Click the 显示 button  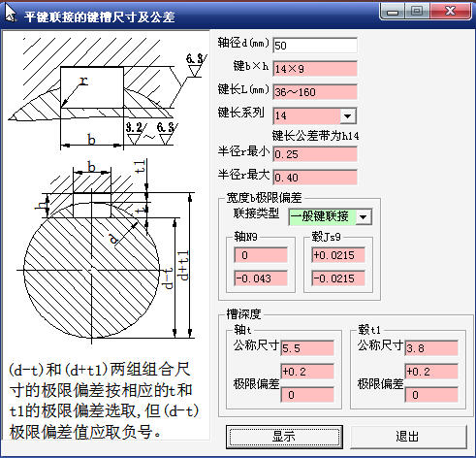tap(284, 437)
